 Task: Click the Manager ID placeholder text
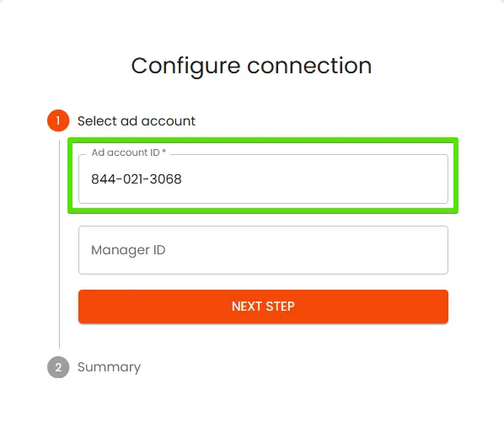tap(128, 250)
